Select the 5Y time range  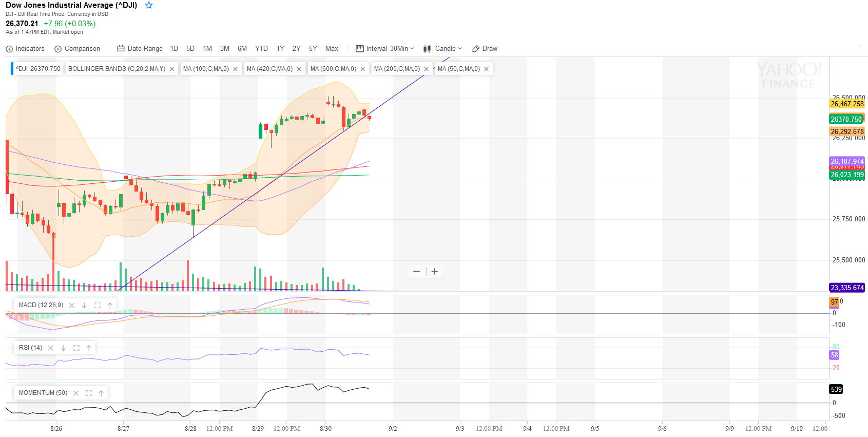pyautogui.click(x=313, y=49)
